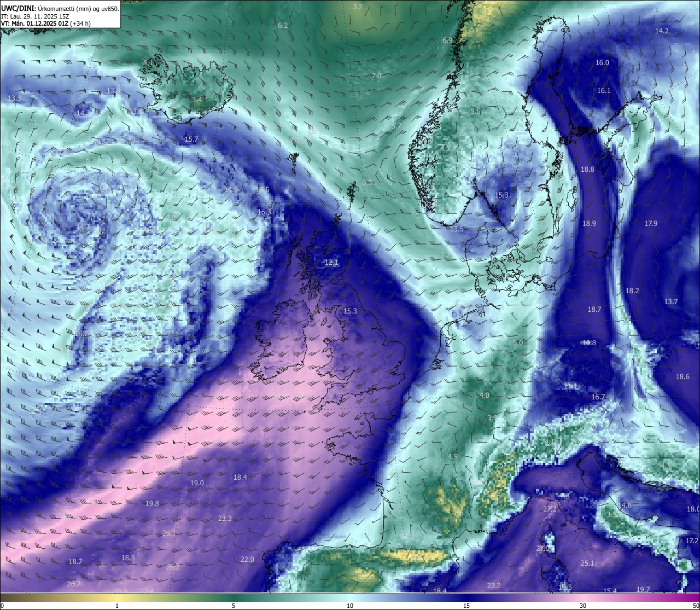
Task: Click the pink segment of the colorbar
Action: coord(583,597)
